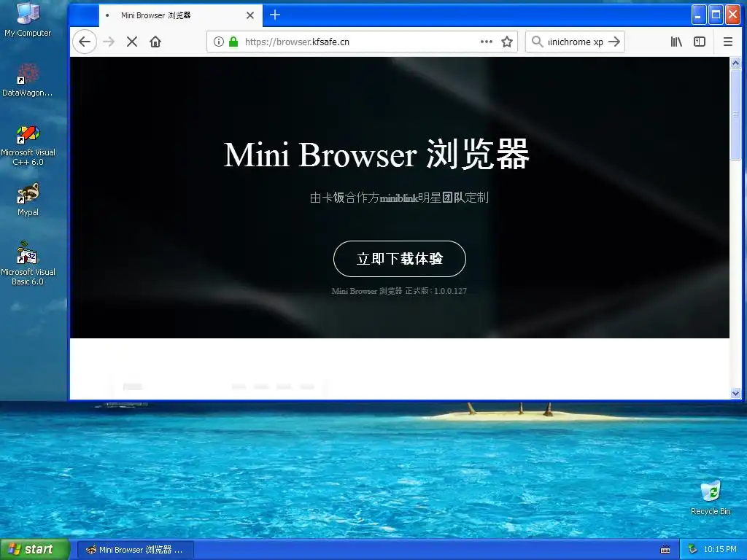Select My Computer desktop icon
747x560 pixels.
(28, 20)
